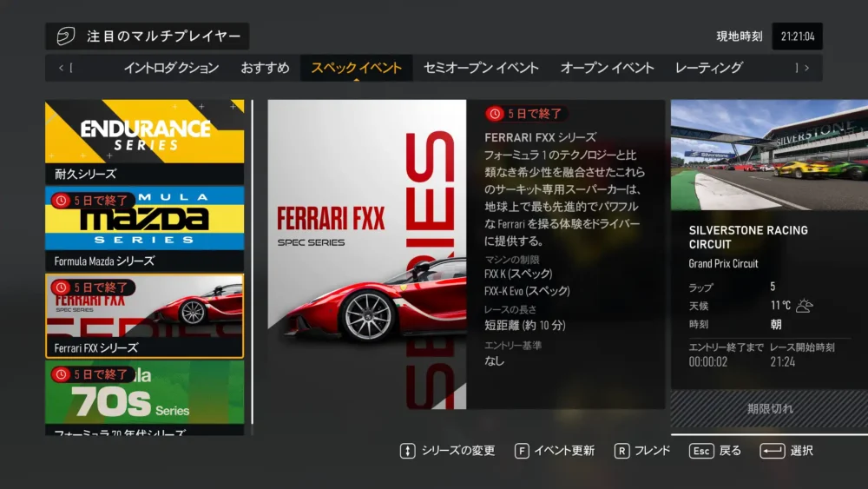Click the clock icon in the Ferrari FXX details header

tap(495, 114)
